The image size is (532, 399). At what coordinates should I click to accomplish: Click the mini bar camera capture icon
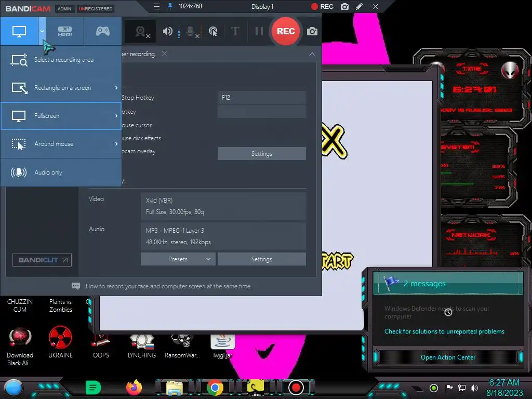344,7
